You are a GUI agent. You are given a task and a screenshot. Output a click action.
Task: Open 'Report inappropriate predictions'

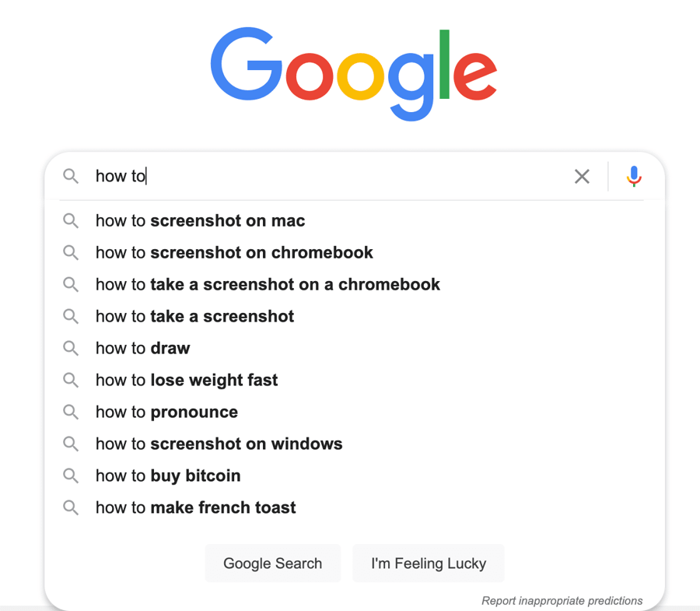[x=562, y=601]
